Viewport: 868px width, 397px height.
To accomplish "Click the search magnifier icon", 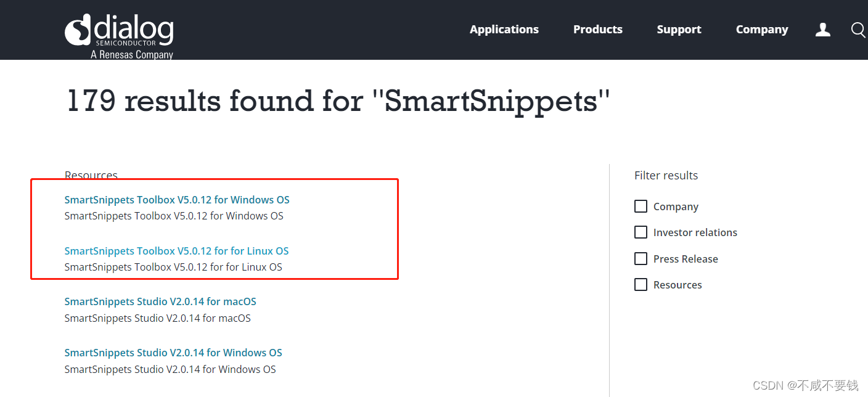I will [x=858, y=30].
